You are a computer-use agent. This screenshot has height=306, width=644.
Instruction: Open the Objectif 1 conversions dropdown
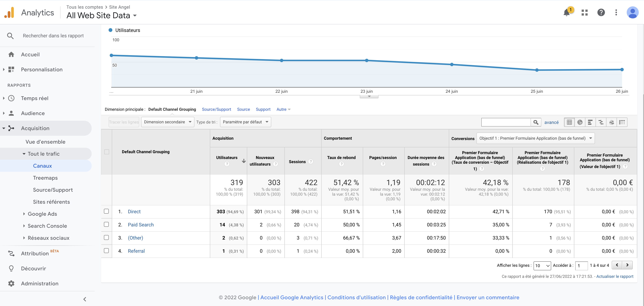coord(535,138)
